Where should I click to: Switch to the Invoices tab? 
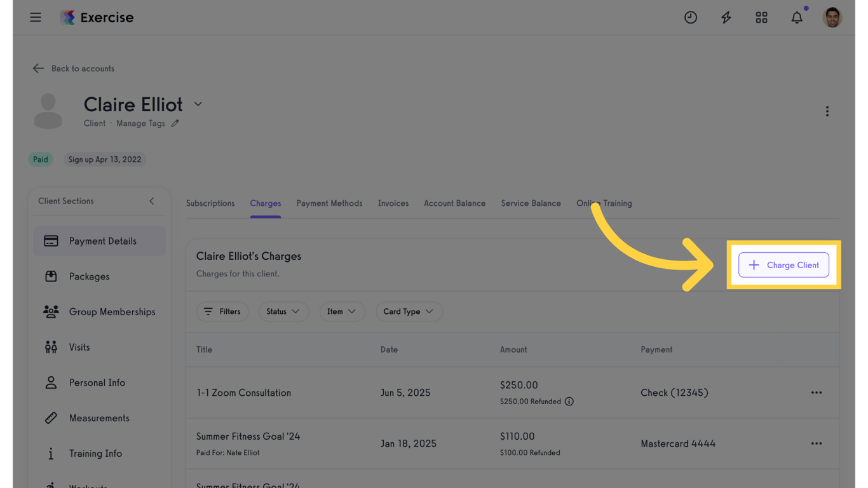(393, 203)
